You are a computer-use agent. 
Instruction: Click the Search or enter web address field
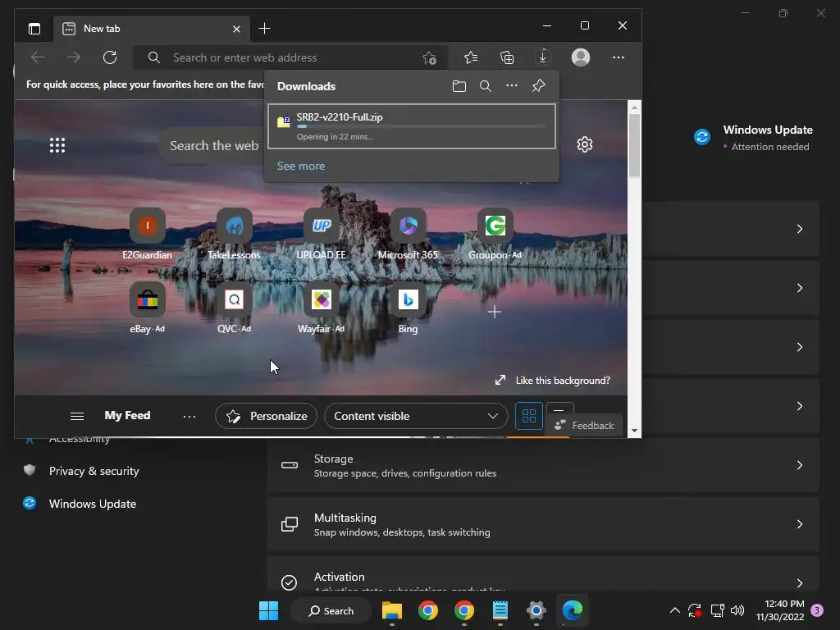click(x=290, y=57)
